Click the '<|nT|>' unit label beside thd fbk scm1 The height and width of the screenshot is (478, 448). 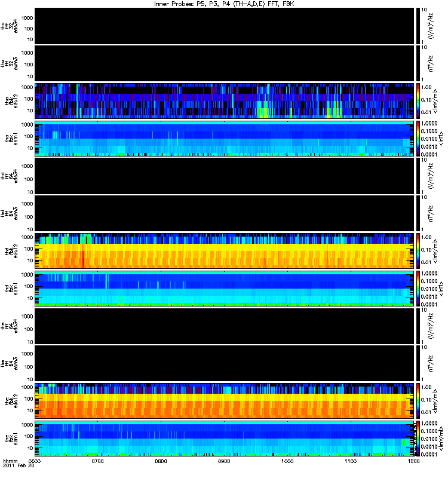click(x=440, y=289)
